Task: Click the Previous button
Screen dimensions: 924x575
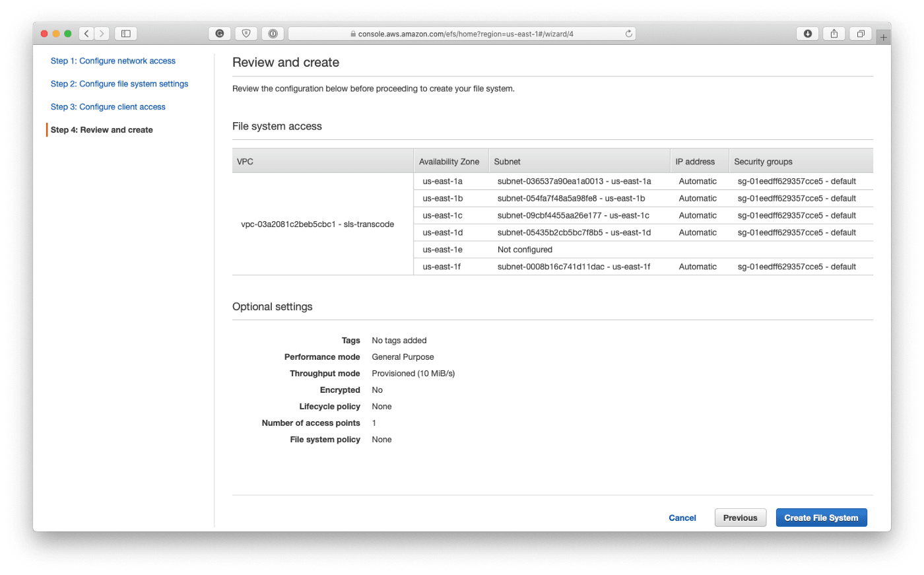Action: [741, 518]
